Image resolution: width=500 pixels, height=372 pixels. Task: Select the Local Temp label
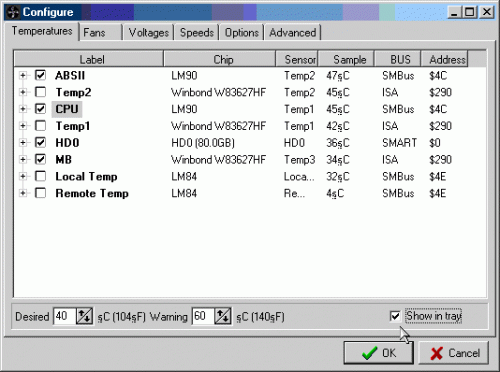point(86,176)
